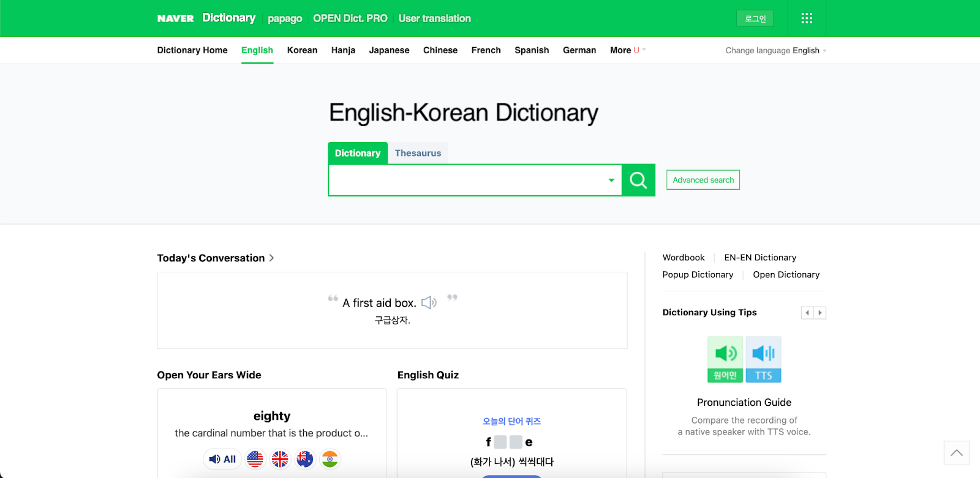Viewport: 980px width, 478px height.
Task: Play audio for 'A first aid box.'
Action: coord(429,302)
